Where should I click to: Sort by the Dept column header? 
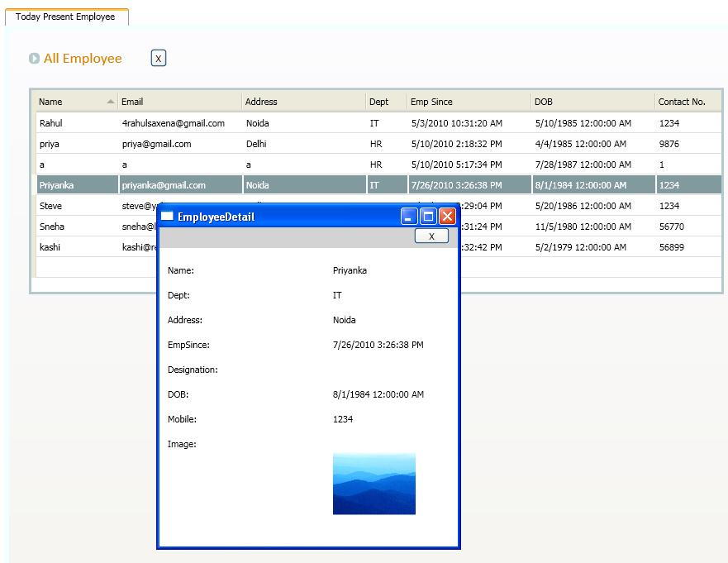click(x=386, y=102)
